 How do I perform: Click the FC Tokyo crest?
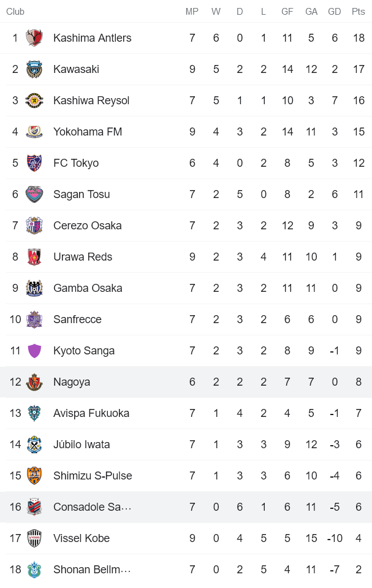pyautogui.click(x=35, y=162)
